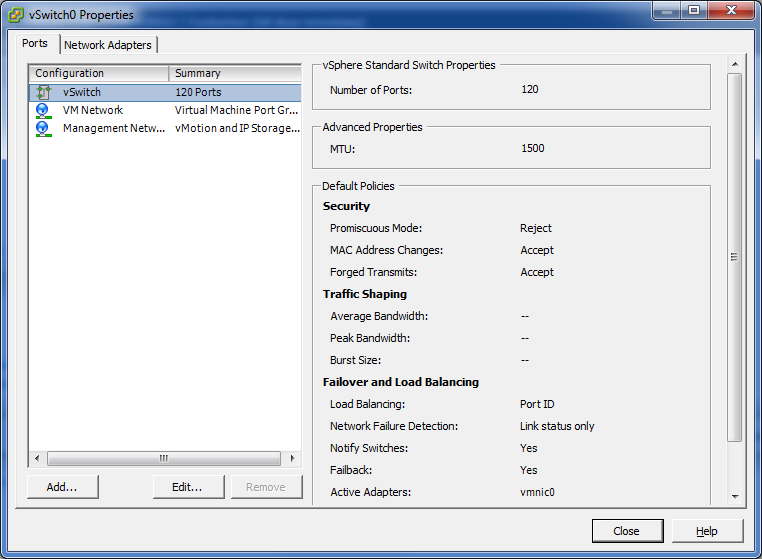Image resolution: width=762 pixels, height=559 pixels.
Task: Click the Notify Switches value Yes
Action: point(528,448)
